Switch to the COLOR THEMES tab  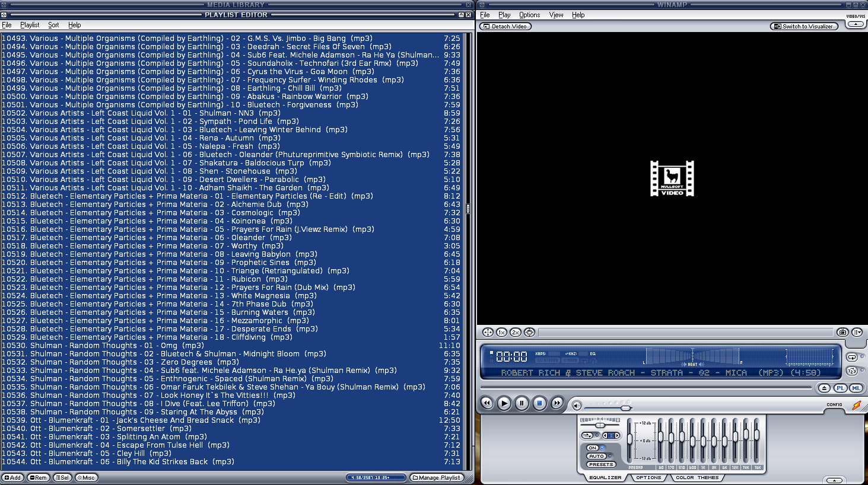coord(697,477)
